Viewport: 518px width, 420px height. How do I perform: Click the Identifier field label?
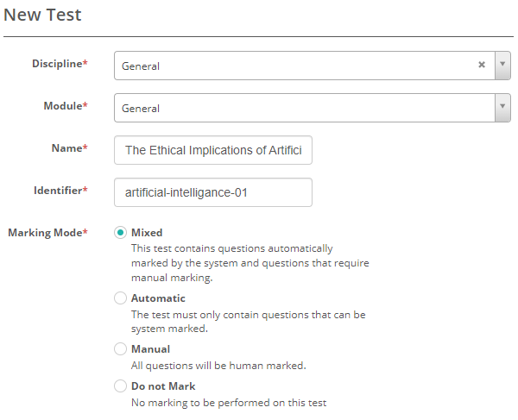click(60, 191)
